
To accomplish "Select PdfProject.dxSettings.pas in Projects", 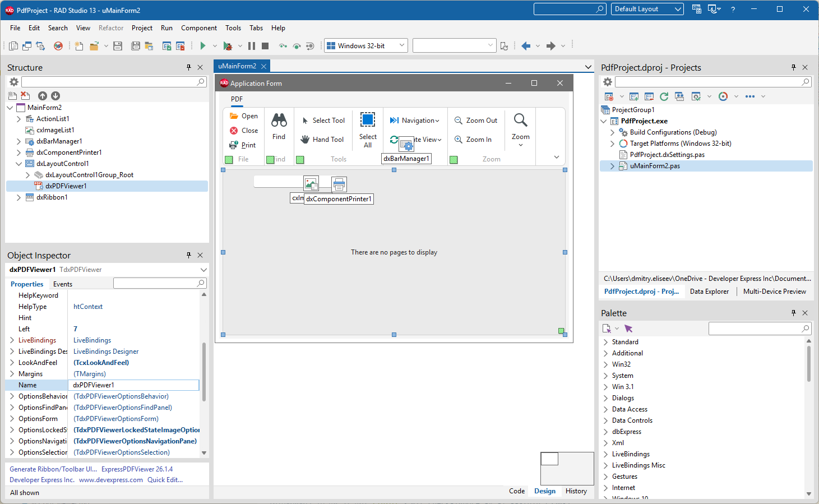I will click(667, 155).
